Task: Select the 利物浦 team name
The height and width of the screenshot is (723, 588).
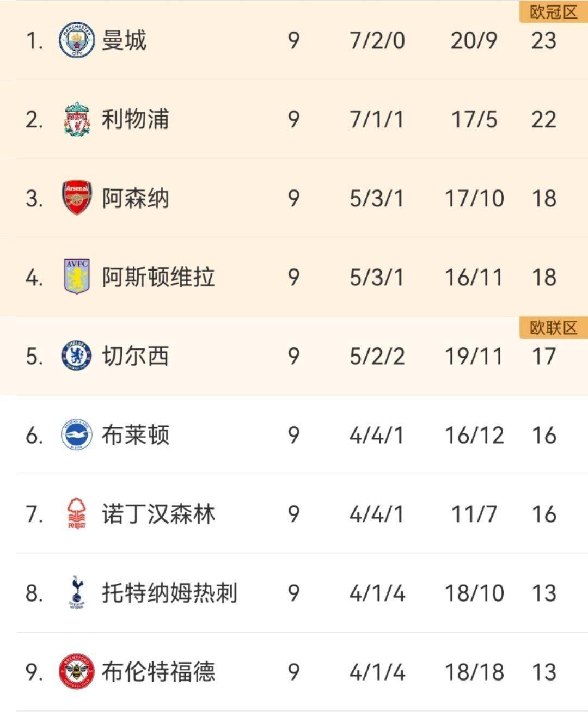Action: tap(135, 119)
